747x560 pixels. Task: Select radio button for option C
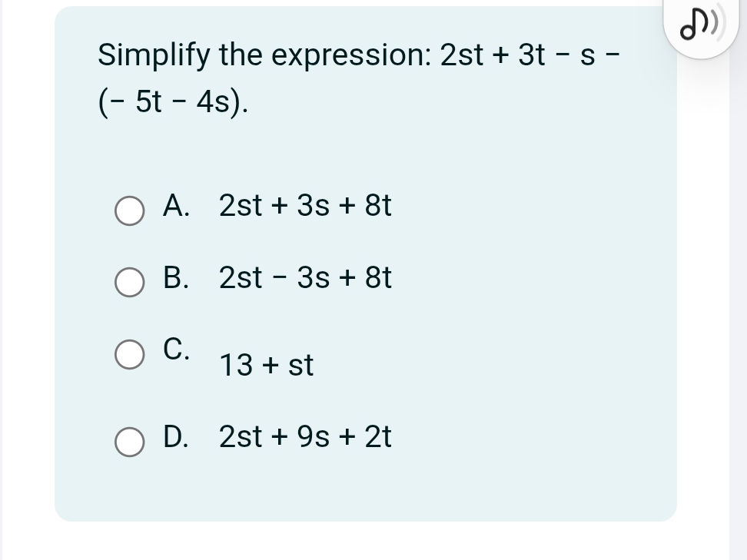[129, 354]
